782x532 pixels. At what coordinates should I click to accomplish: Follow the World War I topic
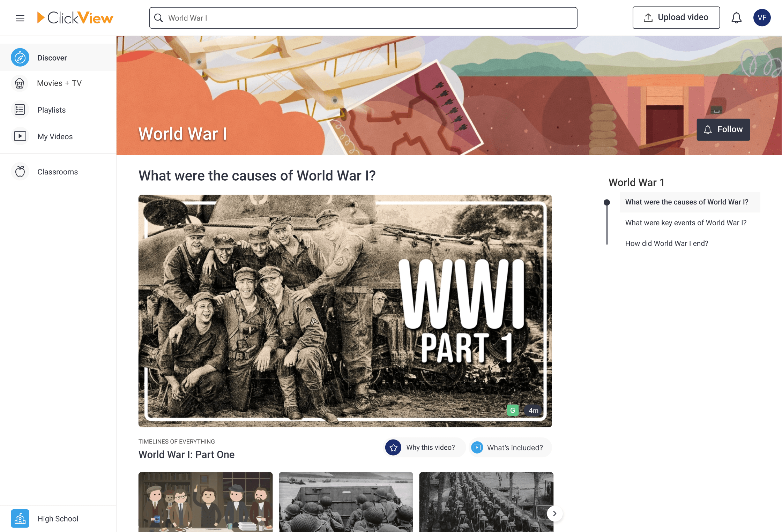(723, 129)
